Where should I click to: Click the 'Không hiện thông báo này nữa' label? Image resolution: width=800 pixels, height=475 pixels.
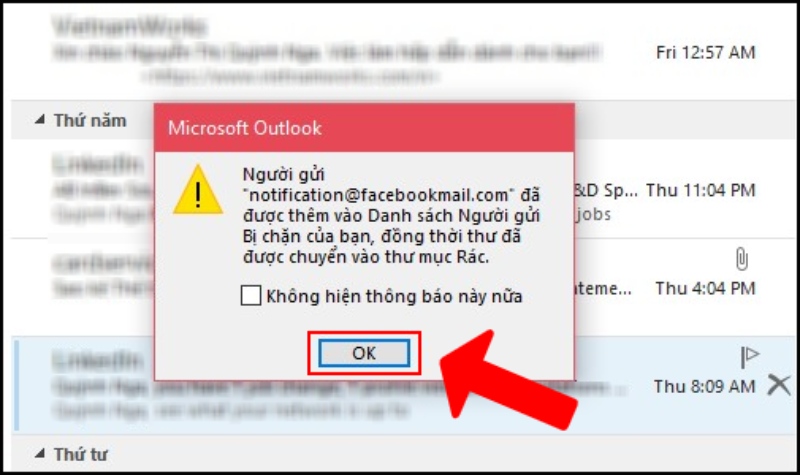tap(394, 296)
